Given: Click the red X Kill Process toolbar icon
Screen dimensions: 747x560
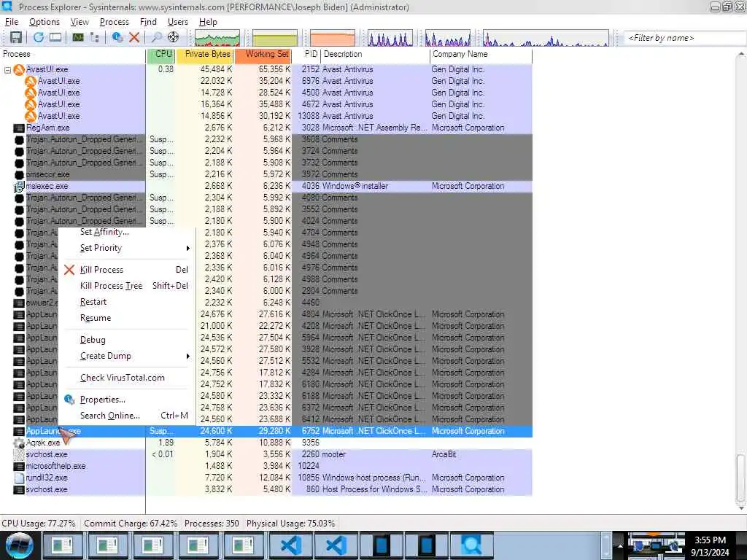Looking at the screenshot, I should coord(134,37).
